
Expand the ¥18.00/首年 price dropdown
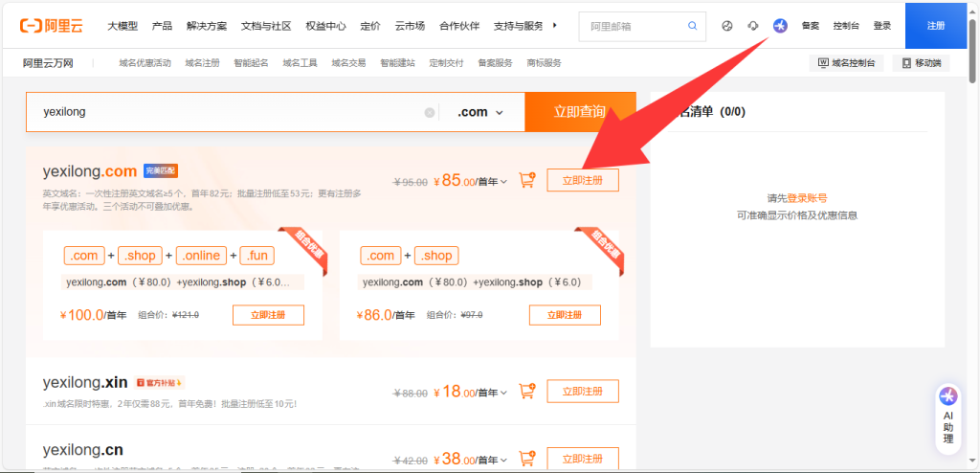pos(503,393)
